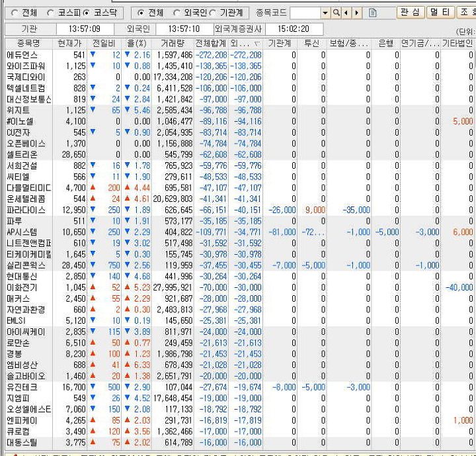Image resolution: width=476 pixels, height=456 pixels.
Task: Select the 온세텔레콤 stock row
Action: [x=240, y=199]
